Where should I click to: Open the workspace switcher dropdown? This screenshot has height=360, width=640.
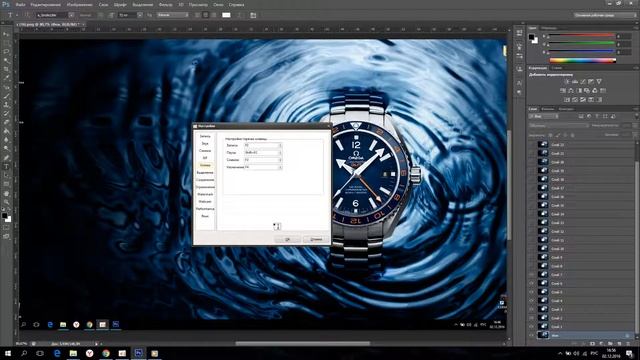pyautogui.click(x=604, y=15)
